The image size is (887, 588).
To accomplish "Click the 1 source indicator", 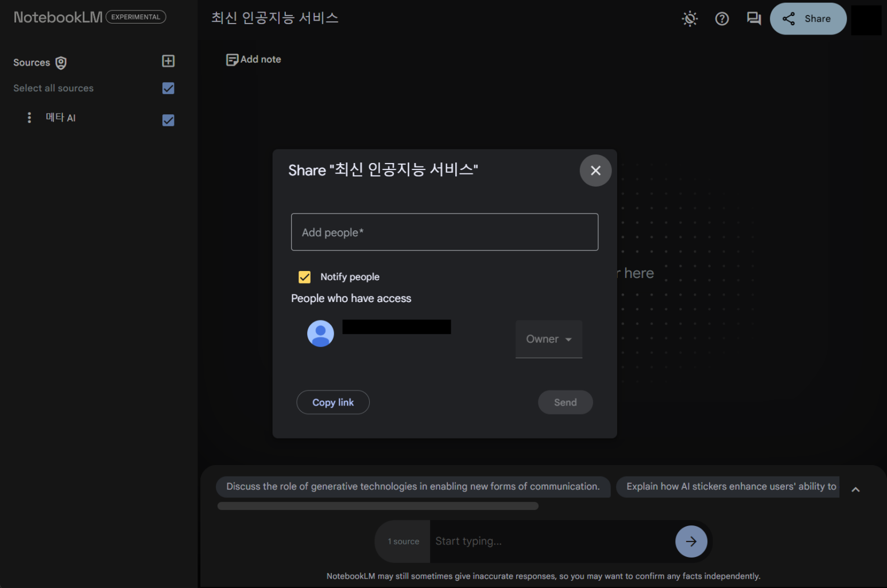I will [403, 541].
